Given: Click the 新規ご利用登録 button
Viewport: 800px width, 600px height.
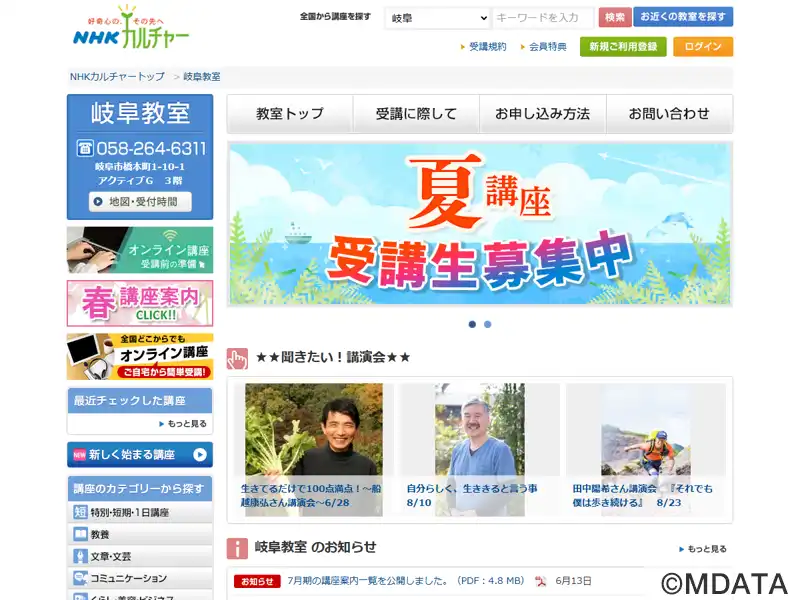Looking at the screenshot, I should point(623,46).
